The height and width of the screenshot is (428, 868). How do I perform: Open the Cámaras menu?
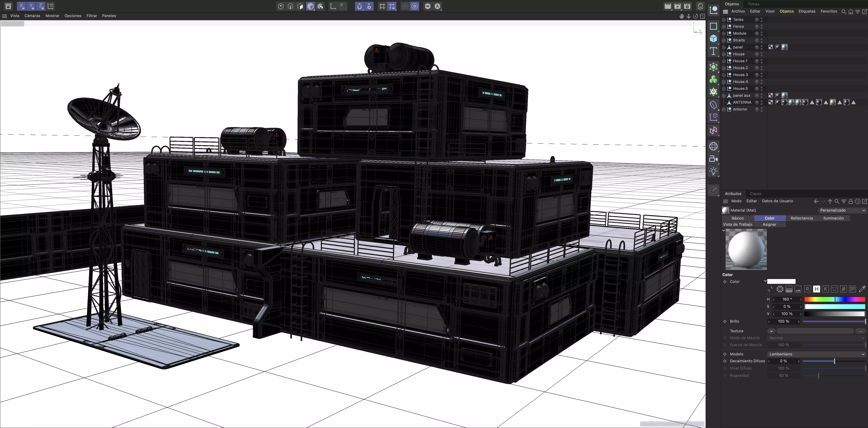click(32, 16)
